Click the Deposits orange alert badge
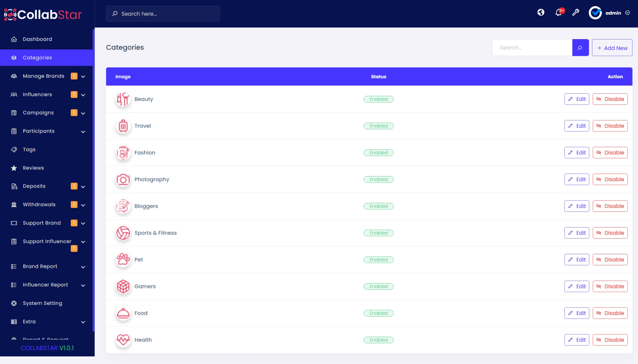638x364 pixels. click(74, 186)
